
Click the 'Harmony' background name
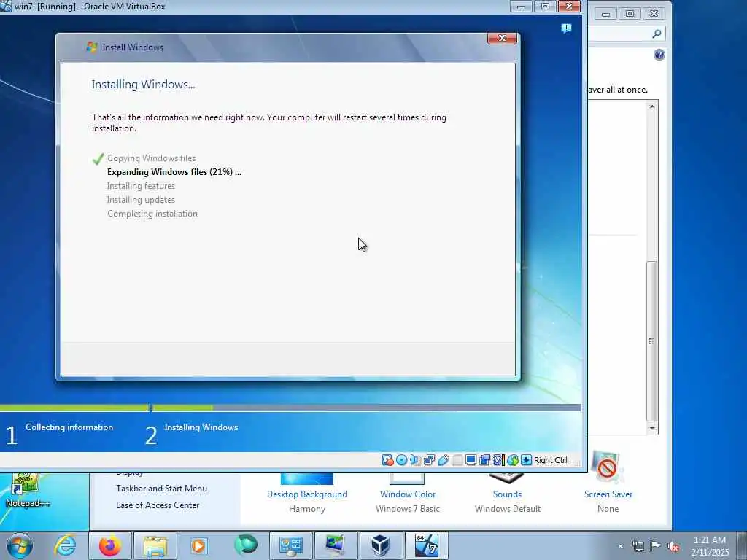click(307, 508)
